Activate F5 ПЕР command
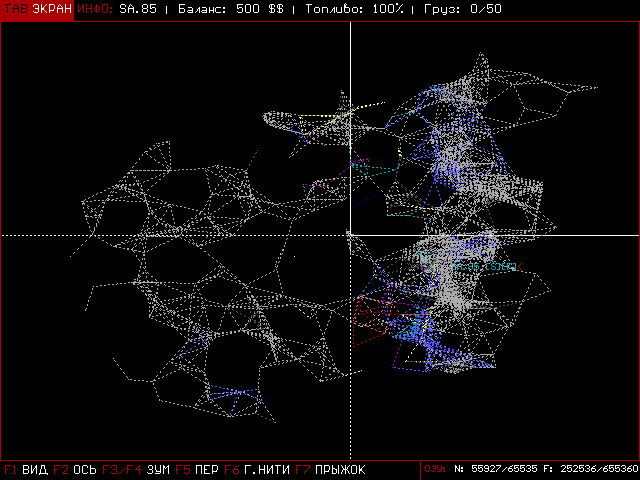Screen dimensions: 640x480 [197, 470]
